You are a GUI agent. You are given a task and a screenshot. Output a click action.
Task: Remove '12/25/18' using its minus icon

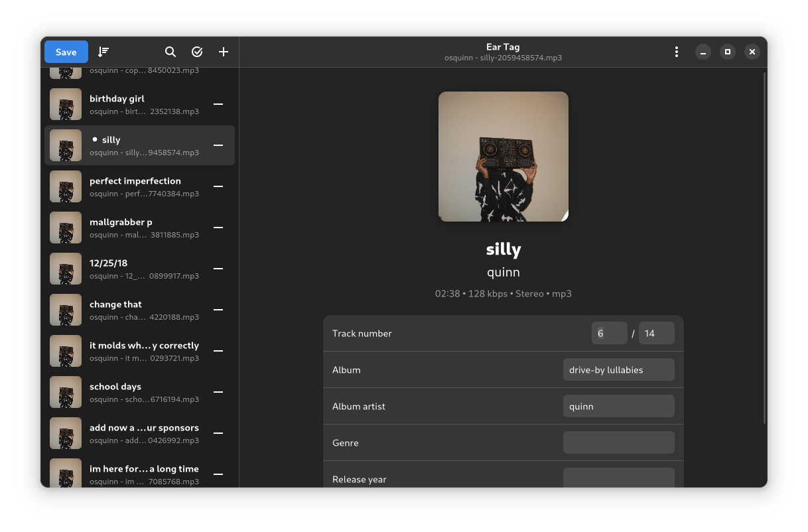point(218,269)
